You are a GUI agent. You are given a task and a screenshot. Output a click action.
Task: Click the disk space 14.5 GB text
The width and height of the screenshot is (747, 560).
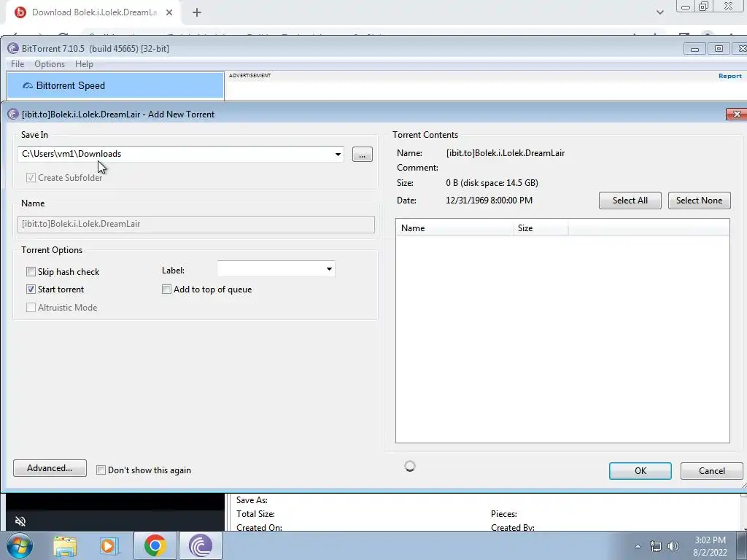point(499,183)
